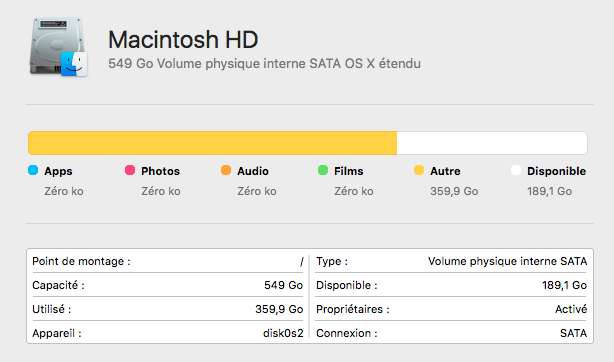
Task: Click the Apps legend label
Action: click(58, 171)
